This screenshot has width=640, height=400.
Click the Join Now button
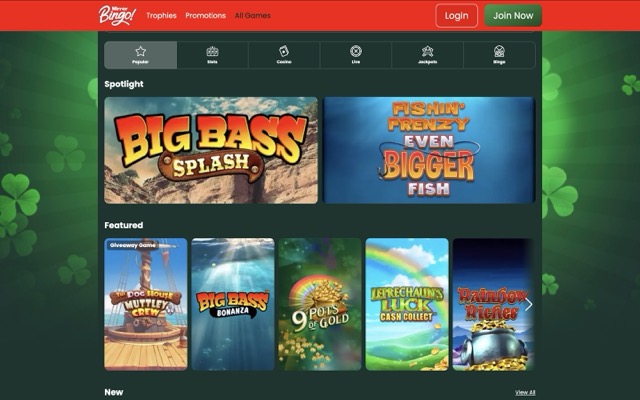513,16
